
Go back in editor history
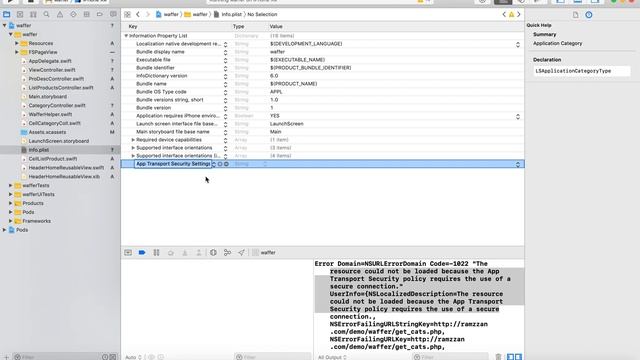click(x=138, y=14)
